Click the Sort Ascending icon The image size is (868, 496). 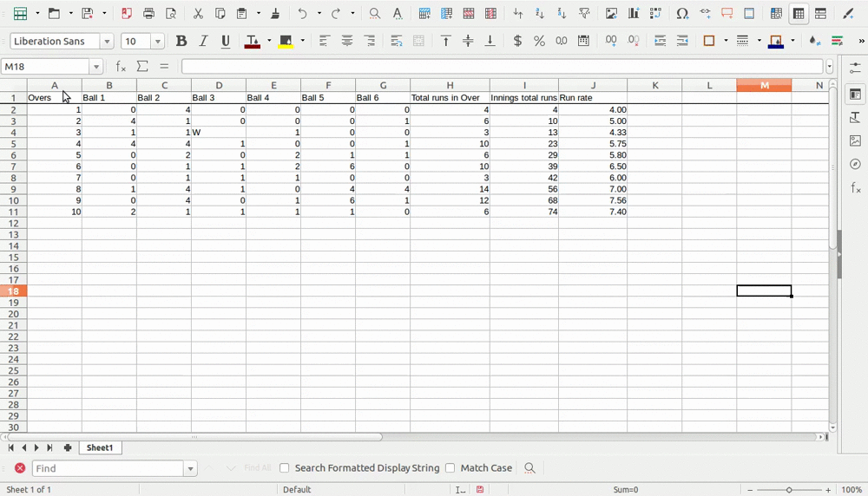[x=540, y=14]
